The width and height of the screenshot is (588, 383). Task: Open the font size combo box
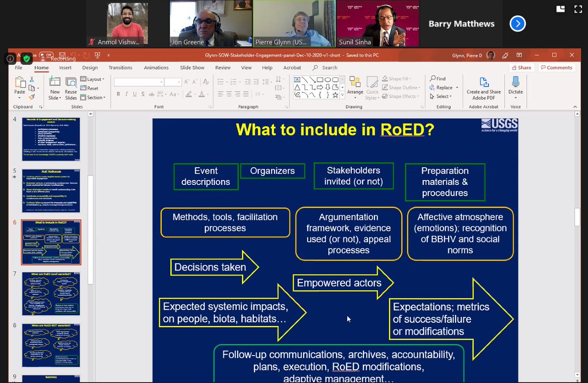[x=173, y=82]
